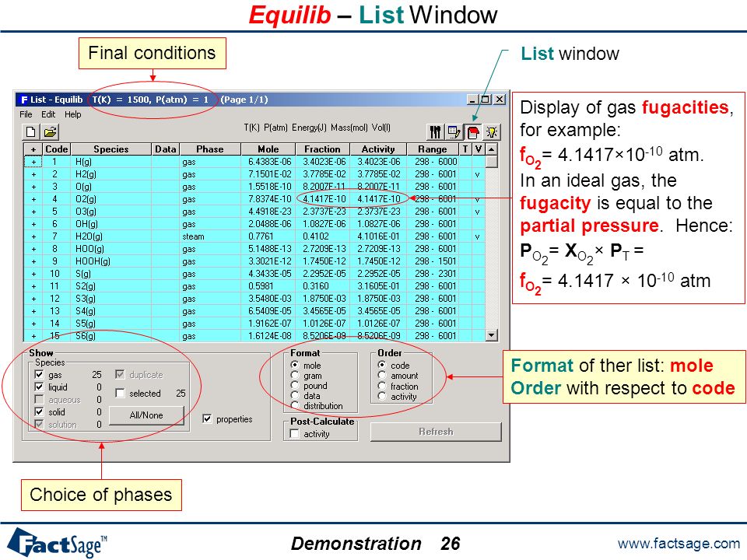Click the T column header
This screenshot has height=560, width=747.
(465, 149)
